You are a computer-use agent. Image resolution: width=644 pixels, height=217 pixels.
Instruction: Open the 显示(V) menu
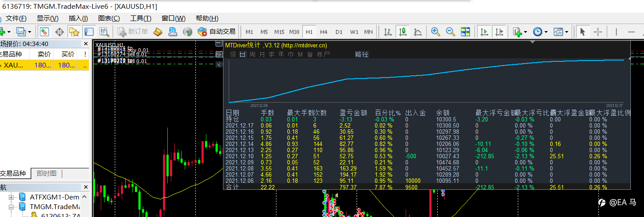(x=47, y=18)
